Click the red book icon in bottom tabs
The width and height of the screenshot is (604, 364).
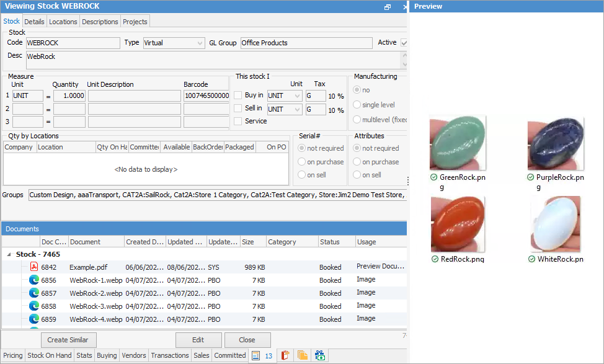(285, 356)
